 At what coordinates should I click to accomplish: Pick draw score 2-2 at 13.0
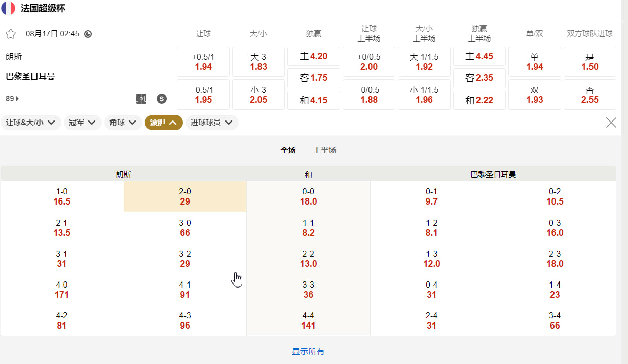(308, 259)
